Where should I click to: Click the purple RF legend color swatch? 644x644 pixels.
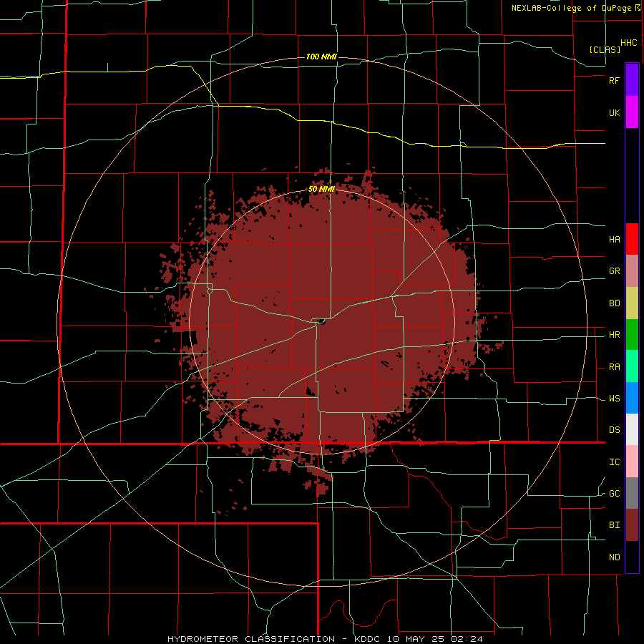632,80
